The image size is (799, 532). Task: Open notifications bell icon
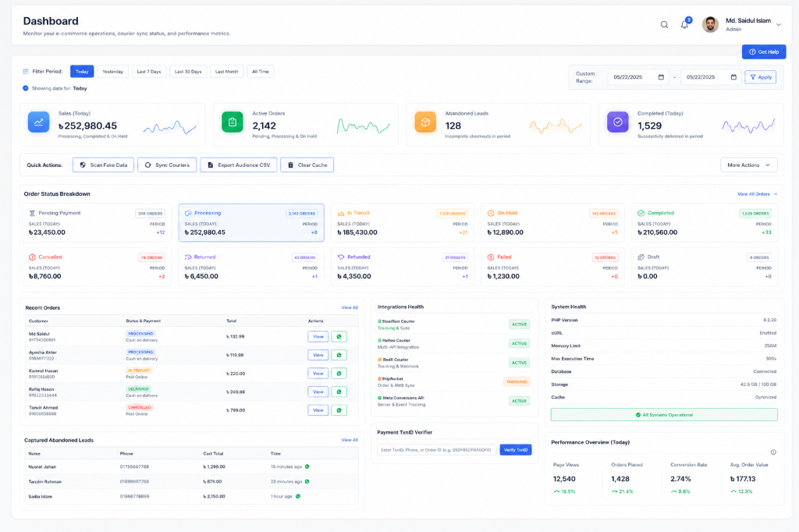pos(684,24)
